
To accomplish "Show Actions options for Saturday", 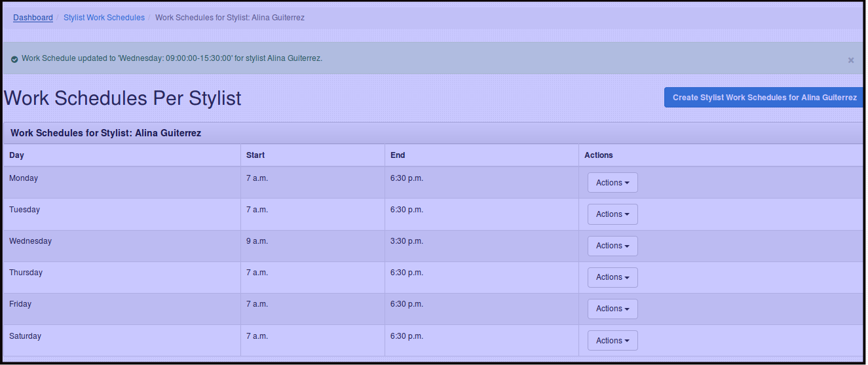I will tap(613, 341).
